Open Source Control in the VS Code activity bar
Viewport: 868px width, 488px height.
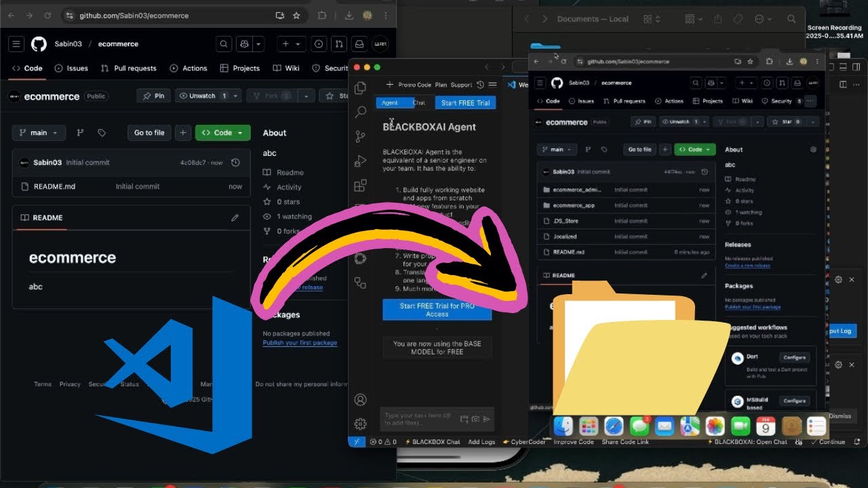tap(361, 136)
